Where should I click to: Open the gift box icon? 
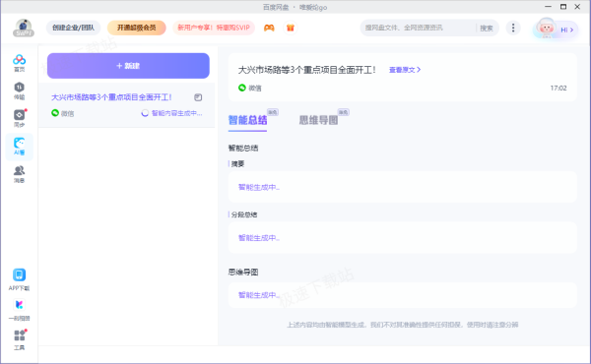pyautogui.click(x=291, y=28)
